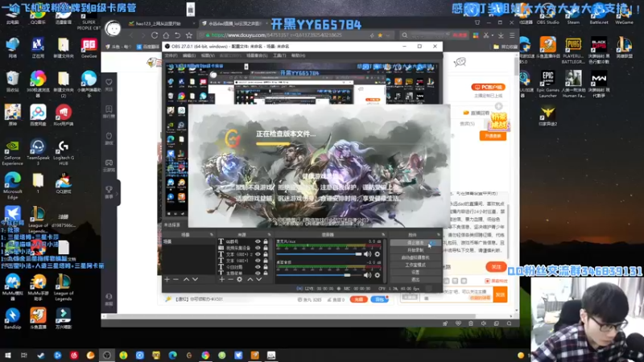
Task: Toggle 工作室模式 studio mode in OBS controls
Action: tap(415, 265)
